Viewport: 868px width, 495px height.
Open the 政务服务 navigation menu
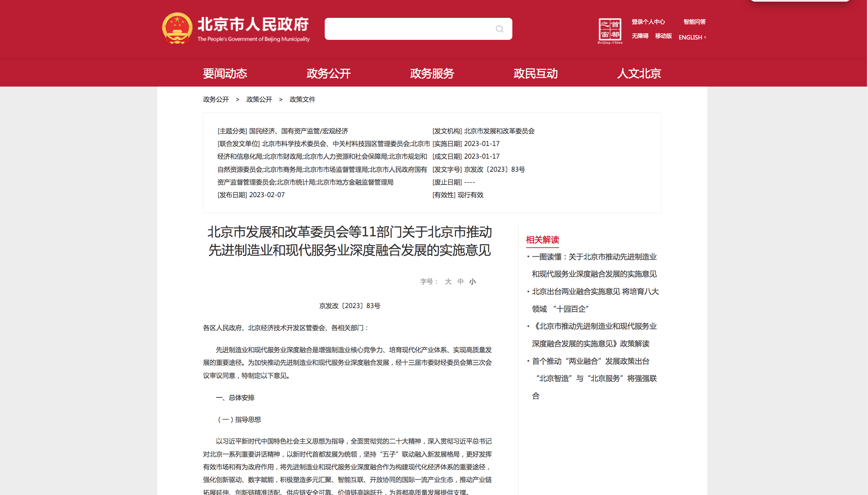[x=432, y=74]
